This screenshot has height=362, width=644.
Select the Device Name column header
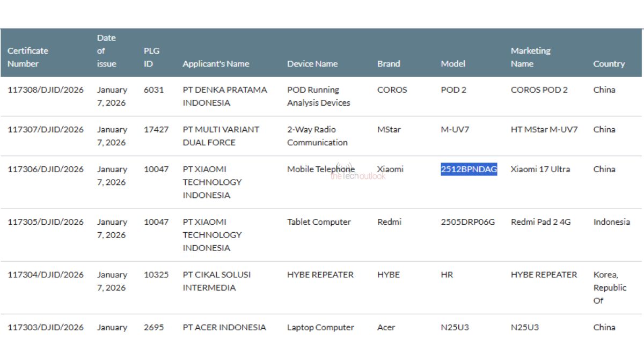click(312, 64)
